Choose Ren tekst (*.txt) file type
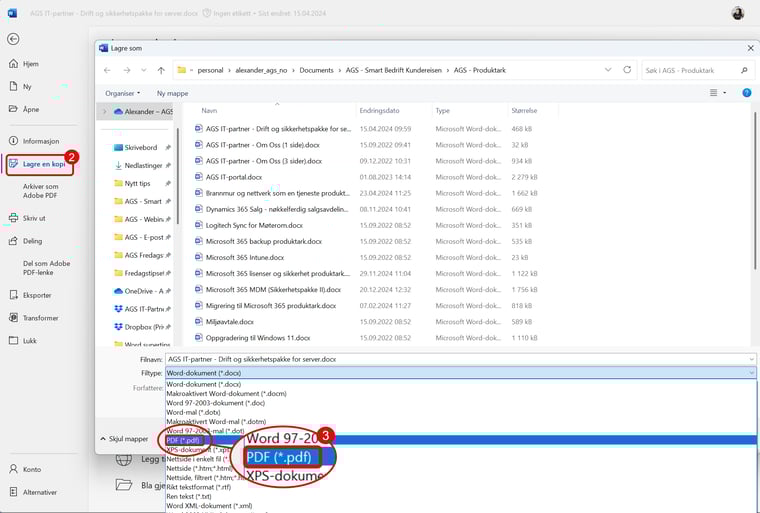760x513 pixels. click(191, 496)
